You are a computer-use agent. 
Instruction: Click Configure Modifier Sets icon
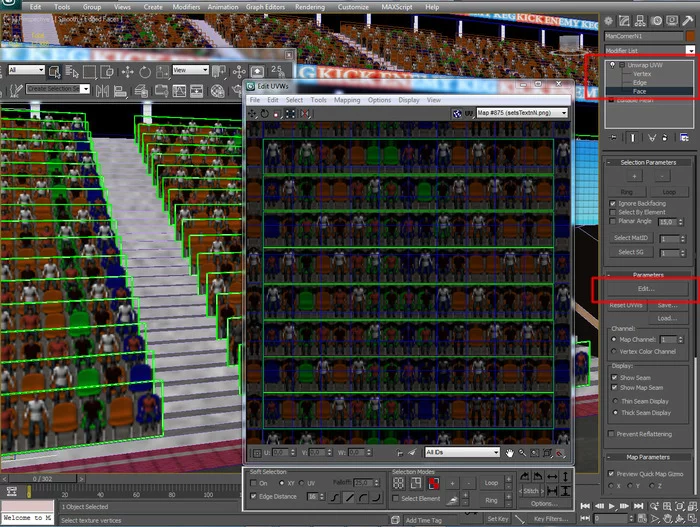pos(684,138)
